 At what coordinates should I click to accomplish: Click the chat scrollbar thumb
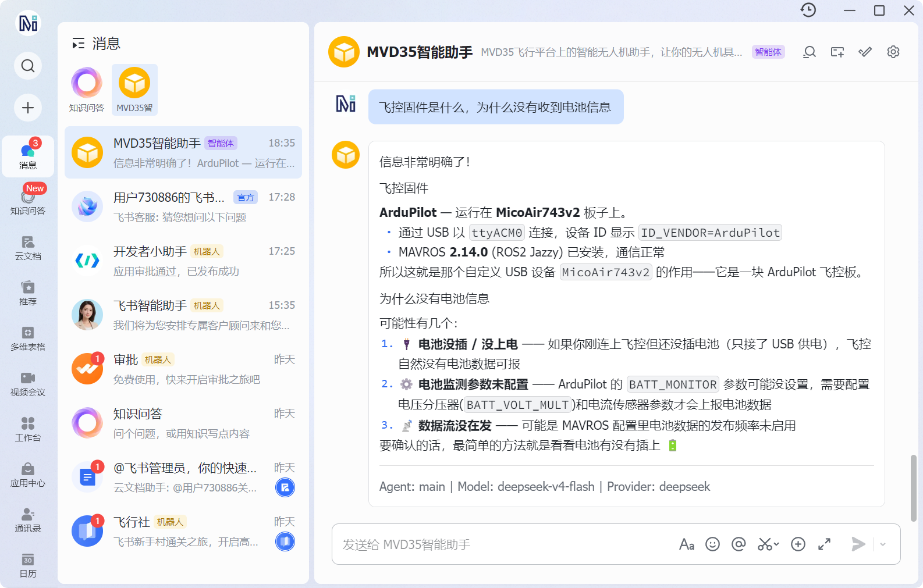914,489
